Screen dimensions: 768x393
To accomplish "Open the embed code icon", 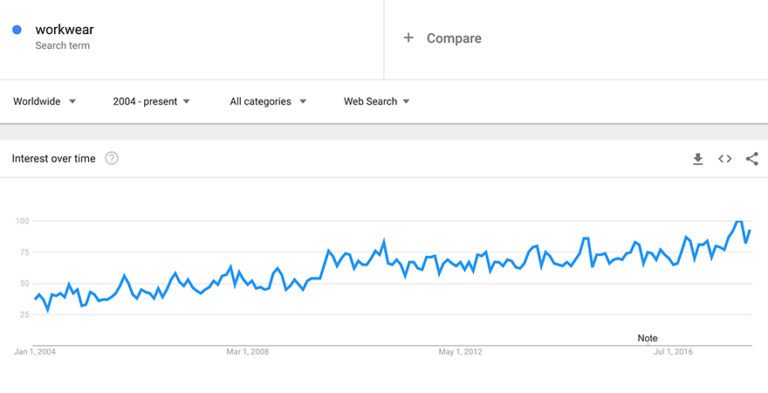I will 725,159.
